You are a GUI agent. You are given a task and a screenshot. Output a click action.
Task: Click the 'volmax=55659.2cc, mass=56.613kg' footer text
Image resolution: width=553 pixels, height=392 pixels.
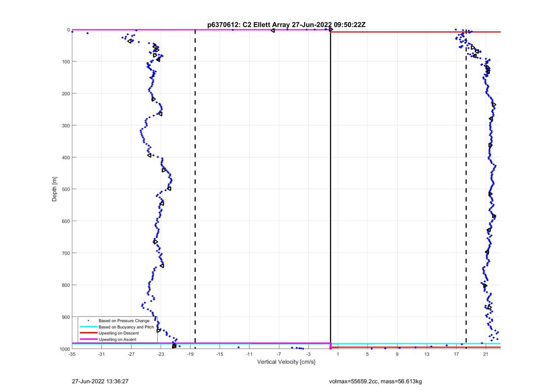tap(376, 381)
